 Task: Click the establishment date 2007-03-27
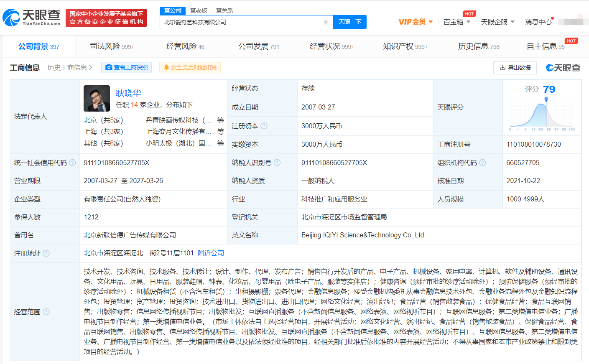point(318,107)
